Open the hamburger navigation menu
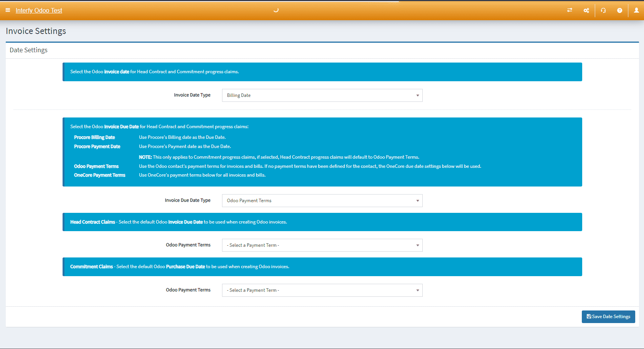The image size is (644, 349). coord(8,10)
